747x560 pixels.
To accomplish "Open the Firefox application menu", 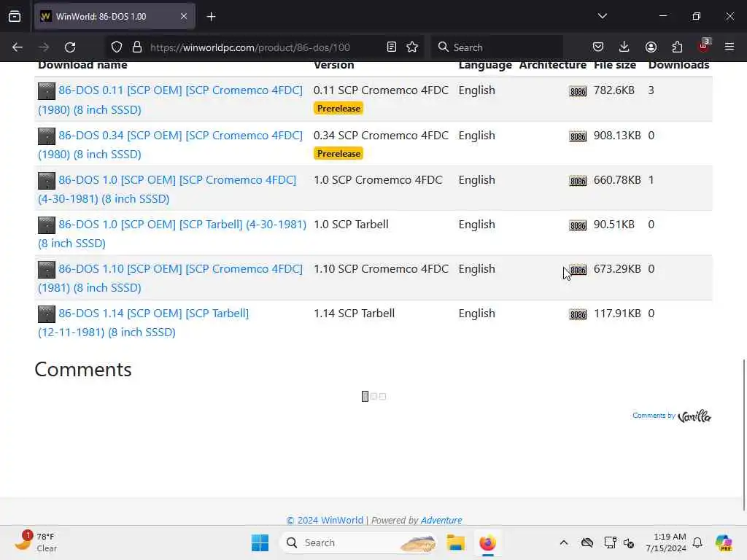I will (729, 47).
